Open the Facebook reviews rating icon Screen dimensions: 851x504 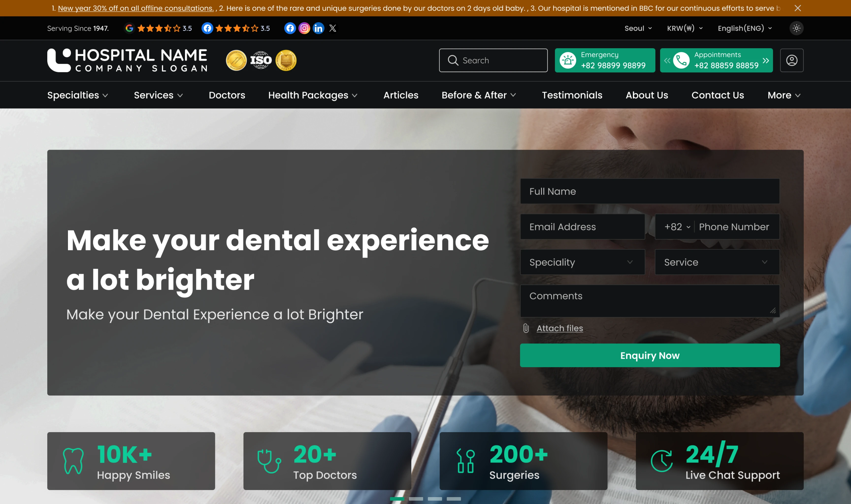point(207,28)
